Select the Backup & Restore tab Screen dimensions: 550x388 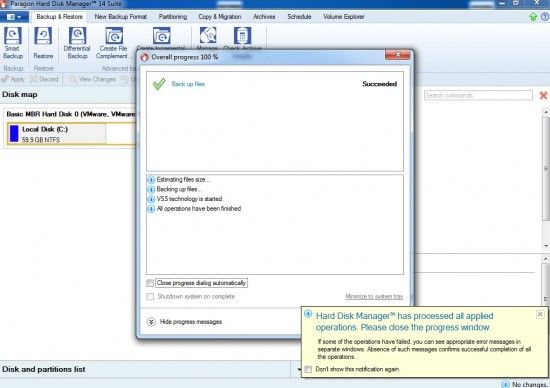point(60,16)
